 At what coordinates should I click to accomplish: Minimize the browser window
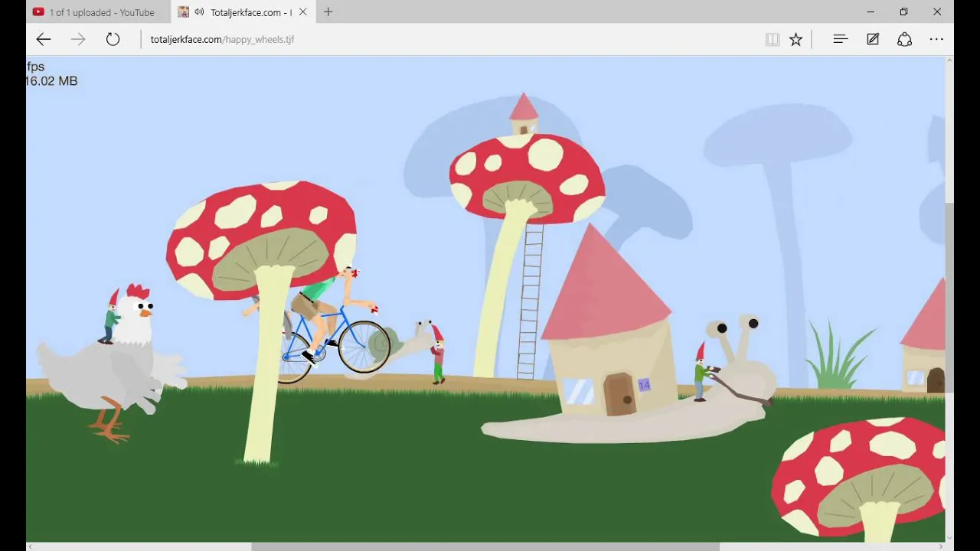coord(871,12)
